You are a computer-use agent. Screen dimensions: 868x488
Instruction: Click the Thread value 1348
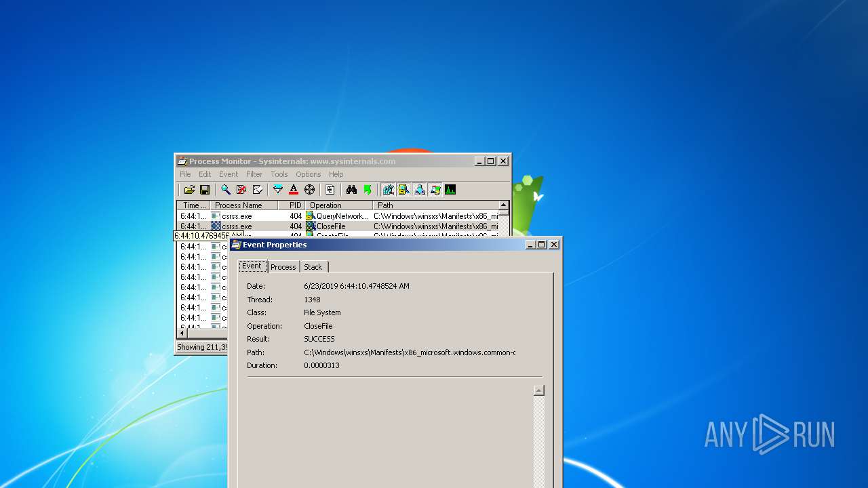312,300
